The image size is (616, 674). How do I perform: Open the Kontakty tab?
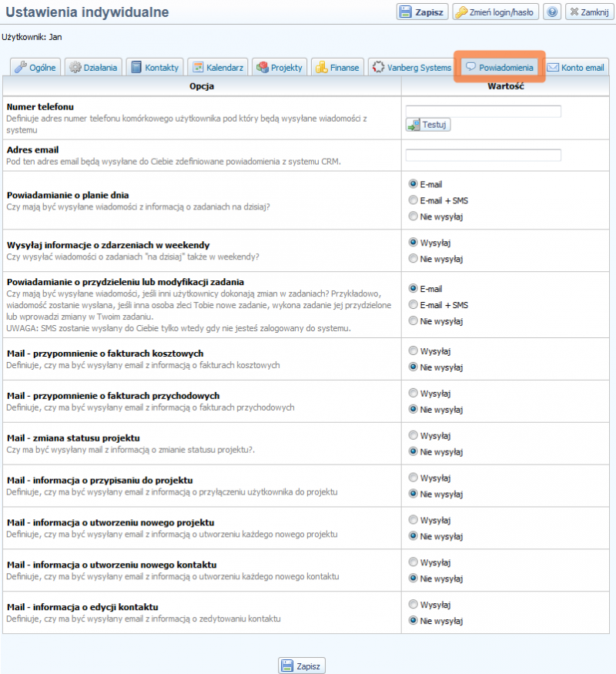click(155, 68)
